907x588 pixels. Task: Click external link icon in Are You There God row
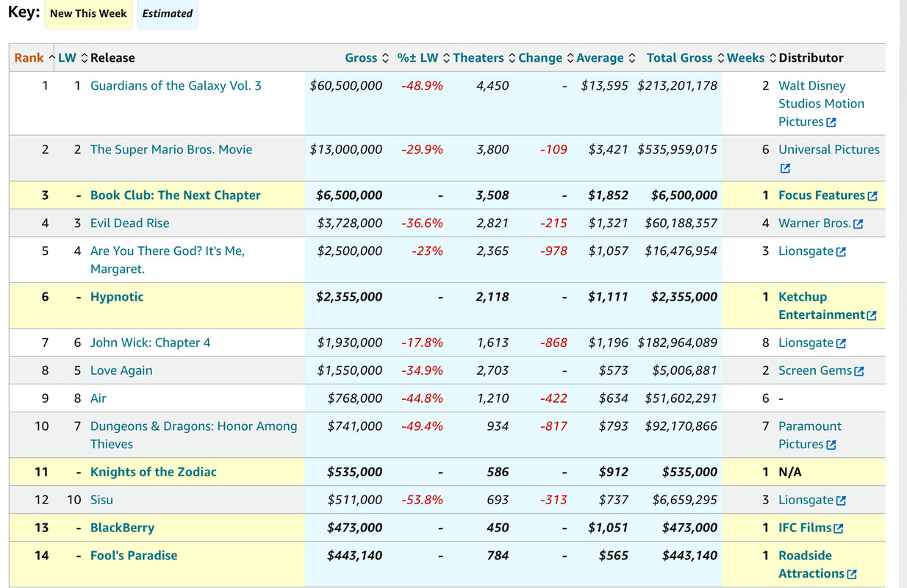tap(842, 252)
